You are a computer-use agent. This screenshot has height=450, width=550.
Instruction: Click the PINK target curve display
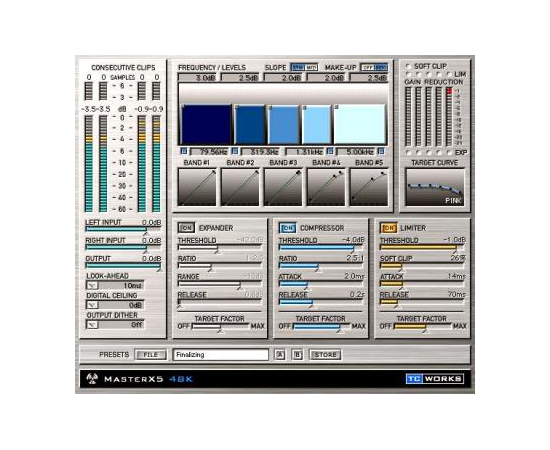point(435,187)
